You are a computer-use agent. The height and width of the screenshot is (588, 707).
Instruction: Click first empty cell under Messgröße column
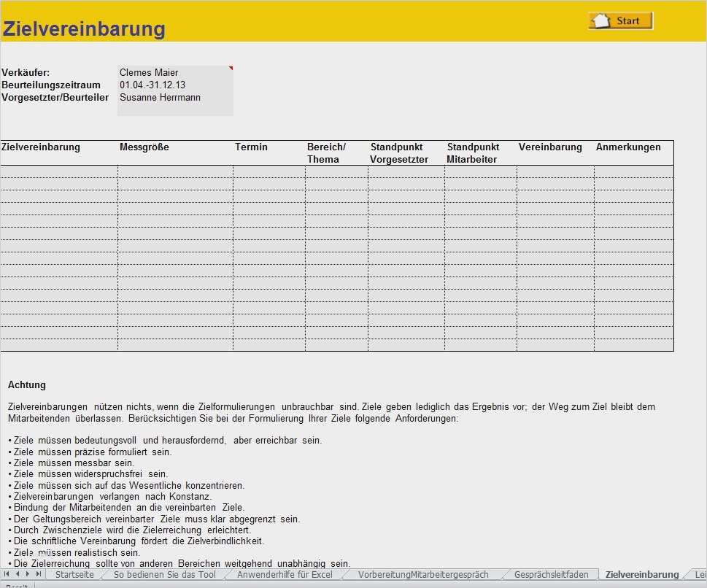point(175,171)
